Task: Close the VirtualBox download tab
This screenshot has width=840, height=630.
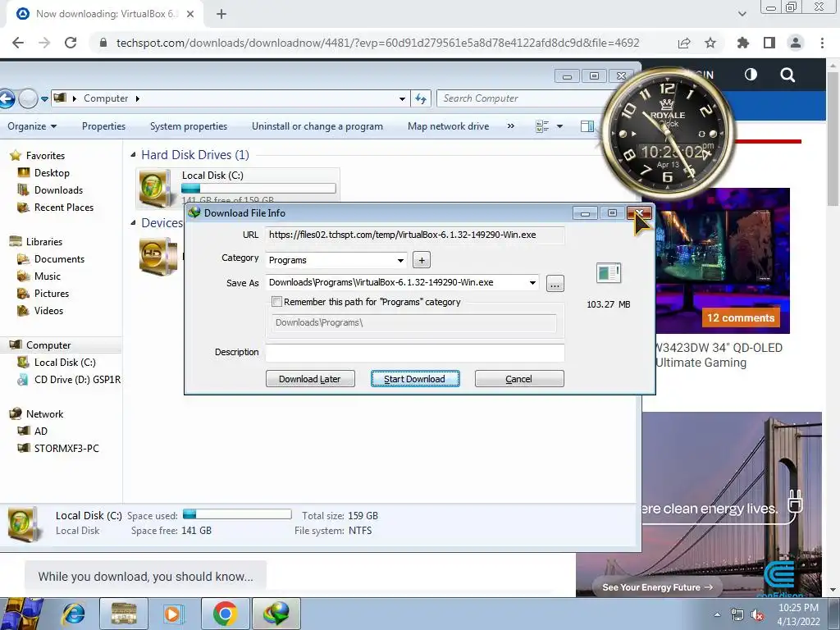Action: pyautogui.click(x=190, y=14)
